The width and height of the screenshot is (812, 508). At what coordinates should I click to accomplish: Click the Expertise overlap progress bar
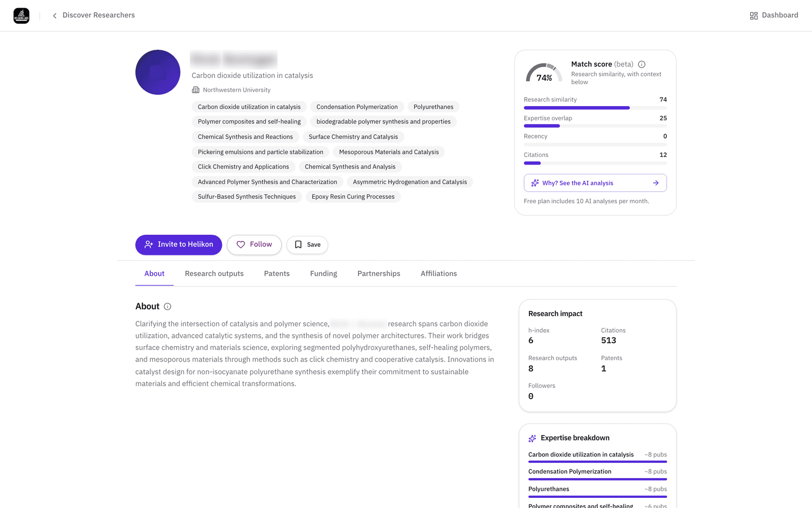595,126
